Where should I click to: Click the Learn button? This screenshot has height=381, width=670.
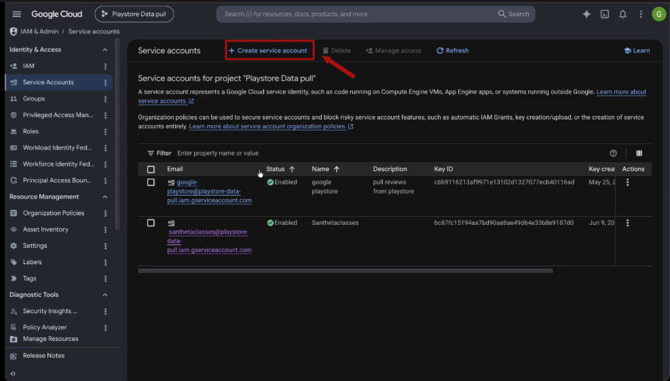pyautogui.click(x=637, y=50)
